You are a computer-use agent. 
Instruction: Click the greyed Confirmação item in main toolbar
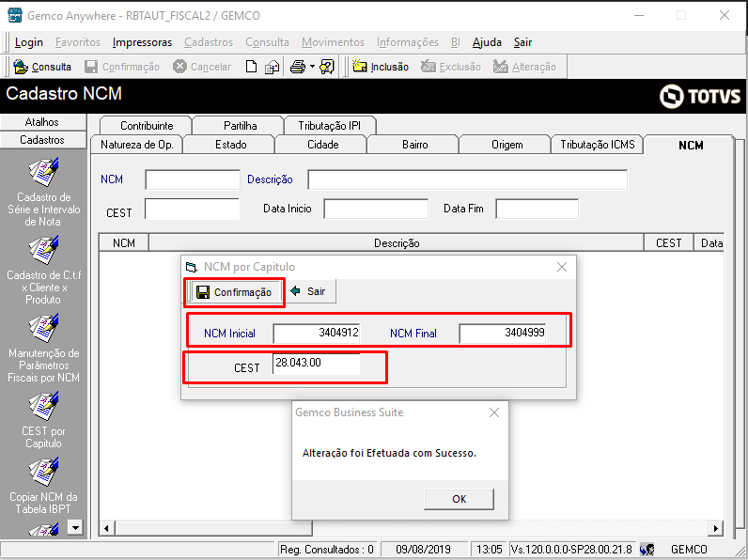tap(122, 67)
